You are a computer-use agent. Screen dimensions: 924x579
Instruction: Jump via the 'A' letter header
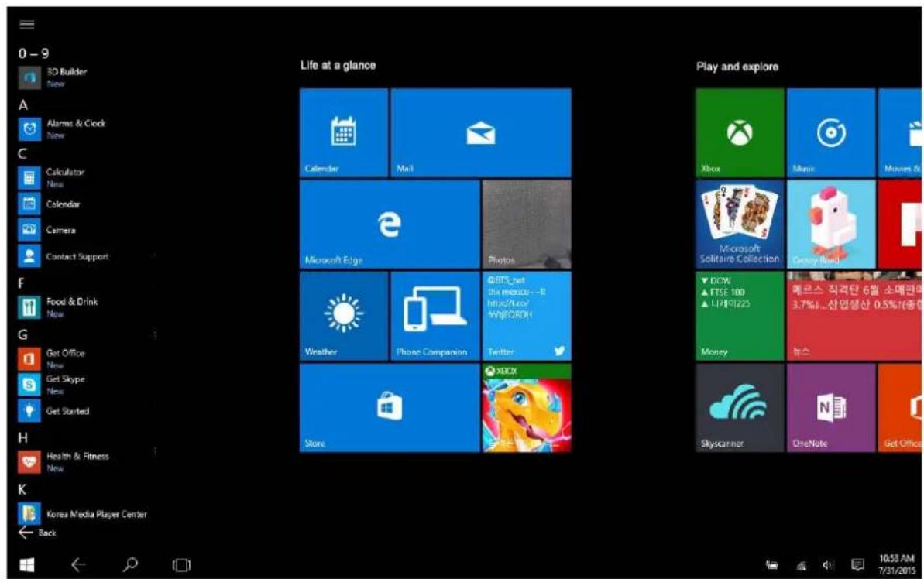tap(23, 104)
